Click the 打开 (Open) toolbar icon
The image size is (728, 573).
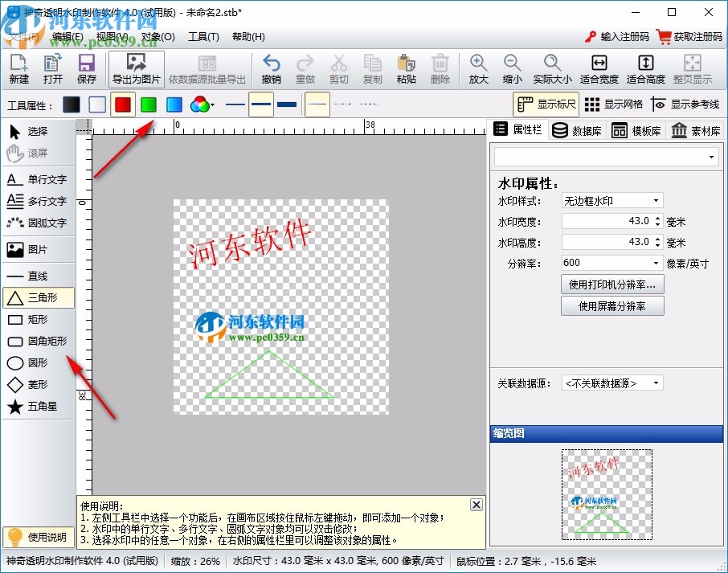click(x=52, y=69)
